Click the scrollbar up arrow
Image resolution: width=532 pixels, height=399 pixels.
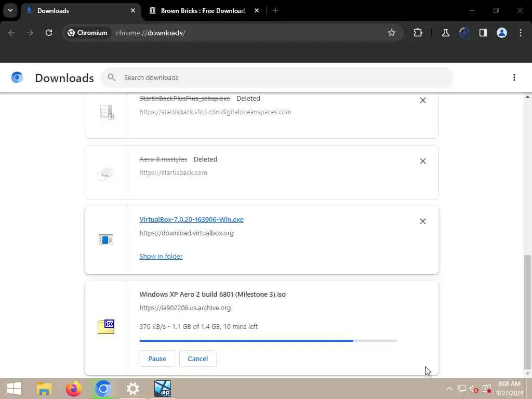(527, 97)
